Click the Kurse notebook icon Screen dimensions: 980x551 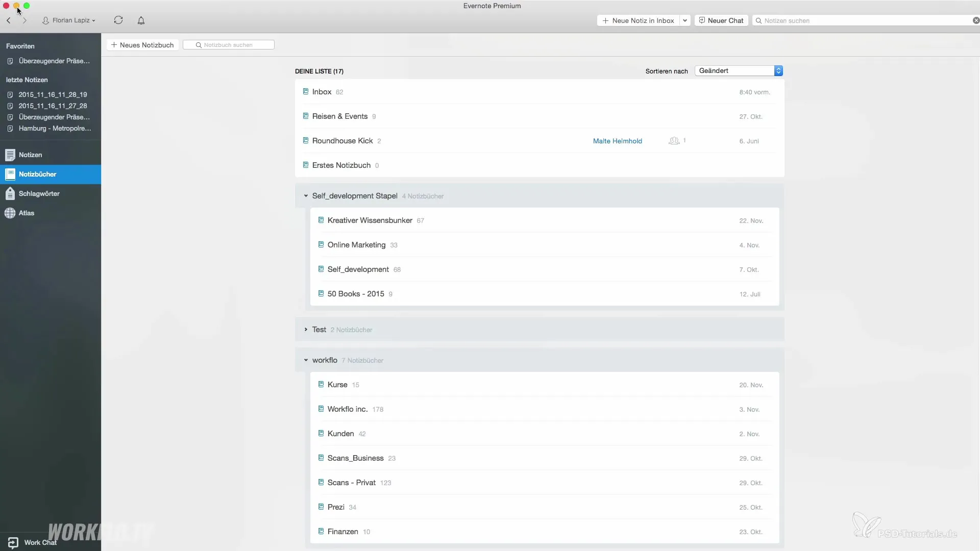coord(321,384)
